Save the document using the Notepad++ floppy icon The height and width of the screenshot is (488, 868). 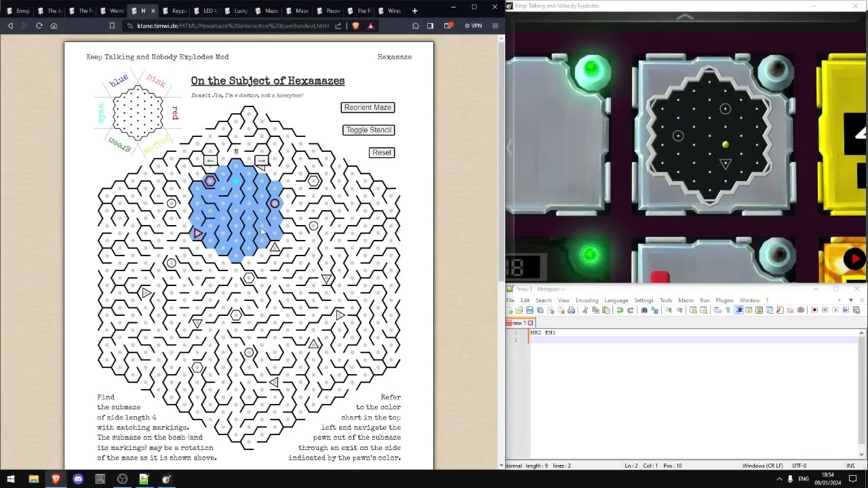point(530,310)
